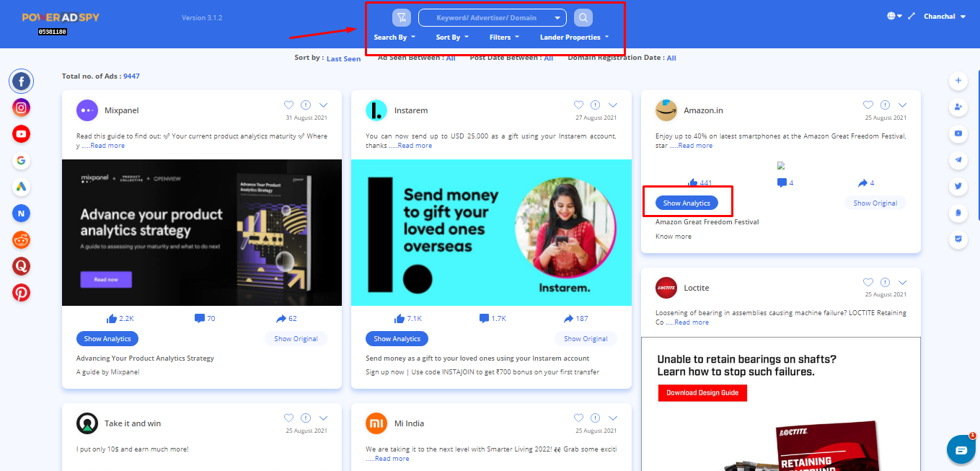Open the Lander Properties dropdown
Screen dimensions: 980x471
(574, 37)
